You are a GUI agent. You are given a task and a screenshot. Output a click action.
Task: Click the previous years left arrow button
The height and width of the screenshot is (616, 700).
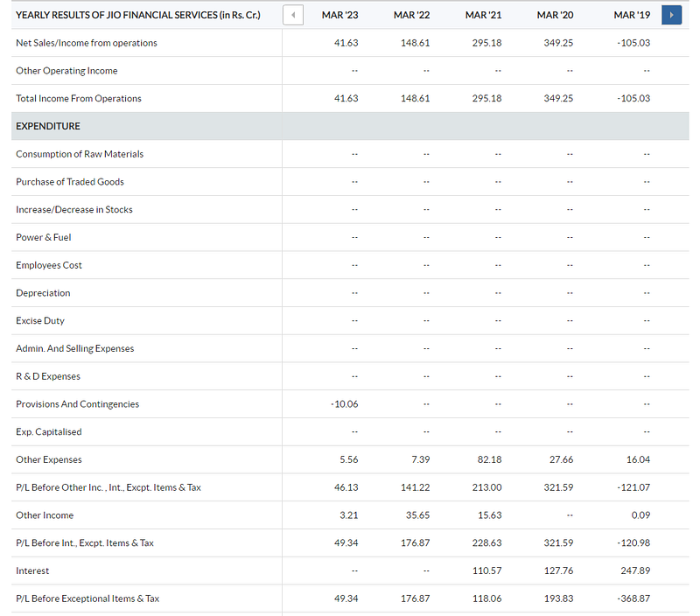point(293,15)
